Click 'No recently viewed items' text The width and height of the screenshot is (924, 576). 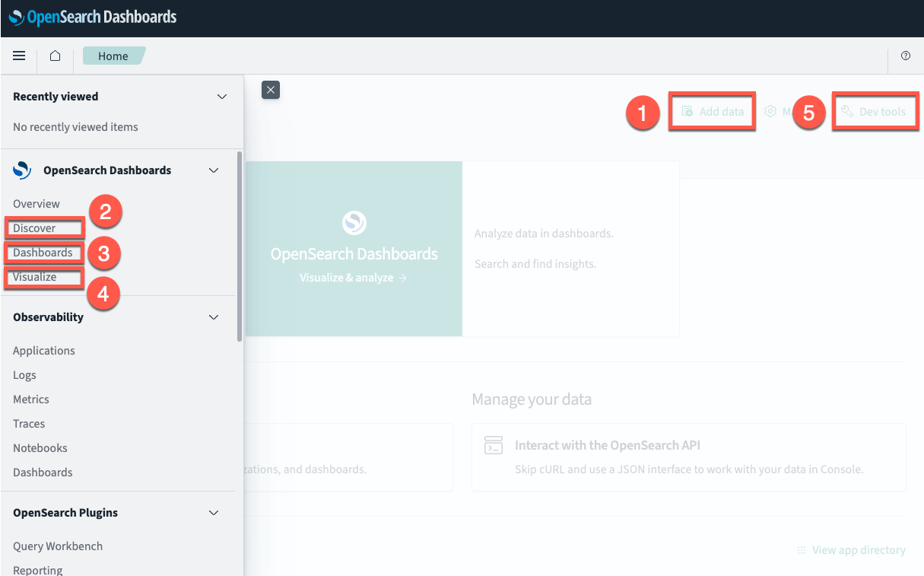75,127
